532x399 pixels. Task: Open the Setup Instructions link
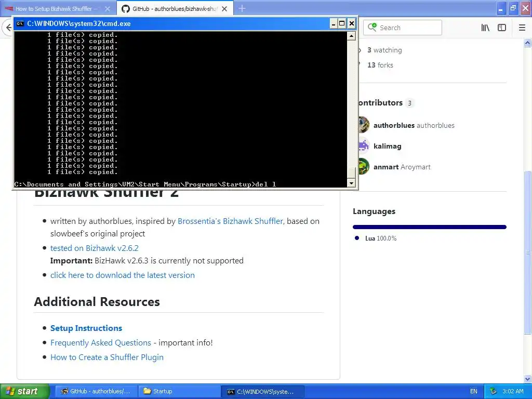click(x=86, y=328)
